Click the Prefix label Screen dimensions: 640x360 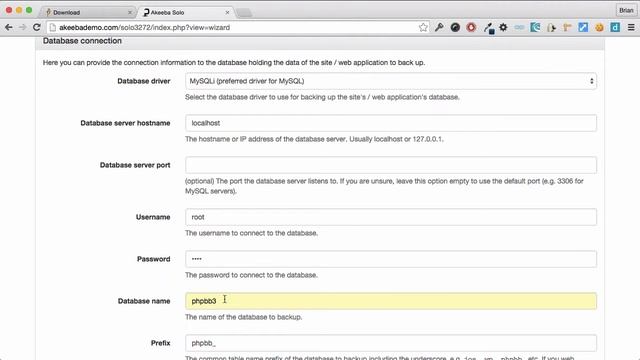pos(160,343)
